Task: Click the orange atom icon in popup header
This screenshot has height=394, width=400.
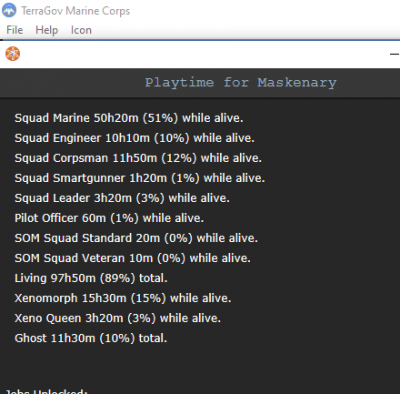Action: pyautogui.click(x=13, y=54)
